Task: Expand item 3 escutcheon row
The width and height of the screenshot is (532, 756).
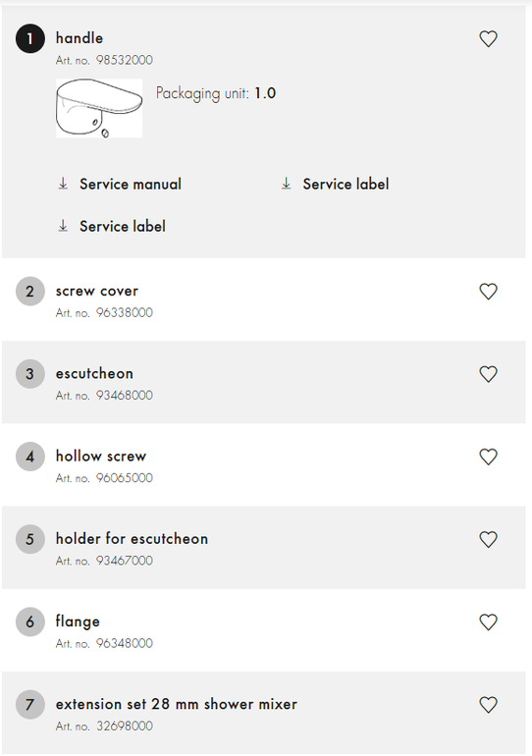Action: (264, 382)
